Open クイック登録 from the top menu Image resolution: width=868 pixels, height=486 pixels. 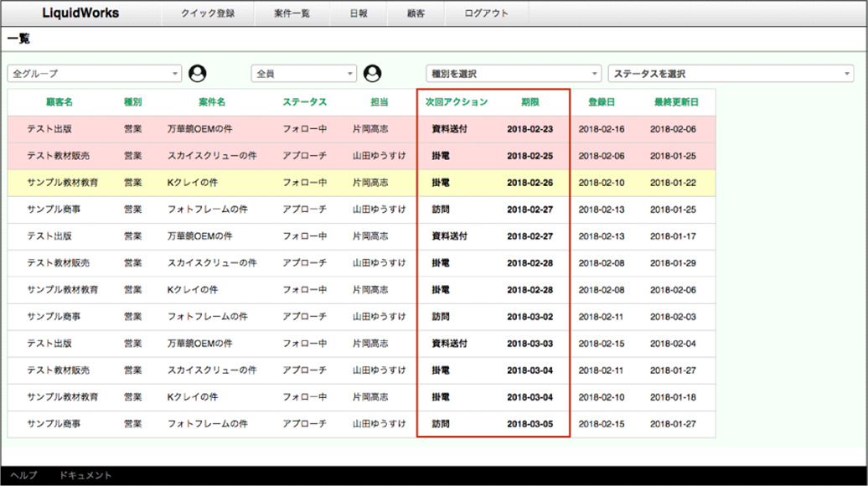click(207, 13)
